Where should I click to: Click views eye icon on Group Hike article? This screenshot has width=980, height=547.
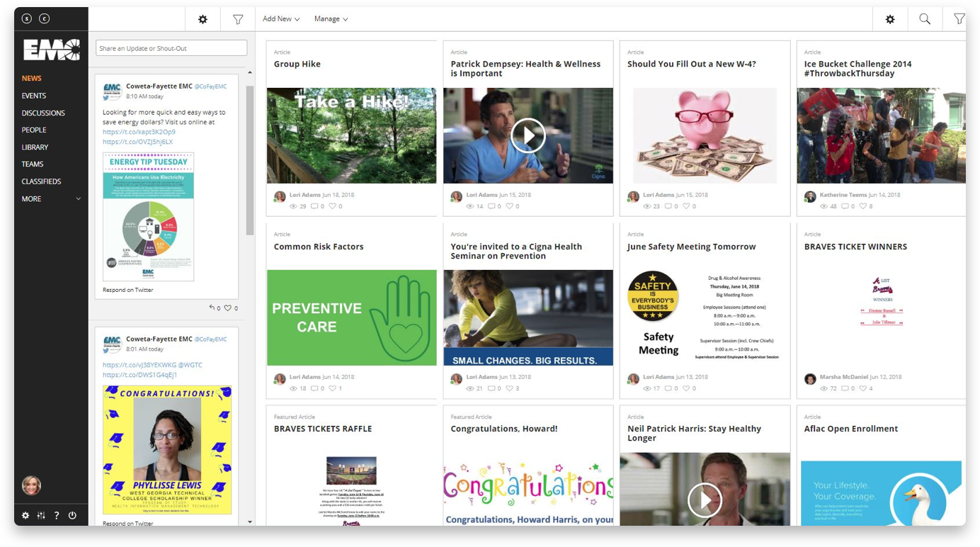(293, 206)
